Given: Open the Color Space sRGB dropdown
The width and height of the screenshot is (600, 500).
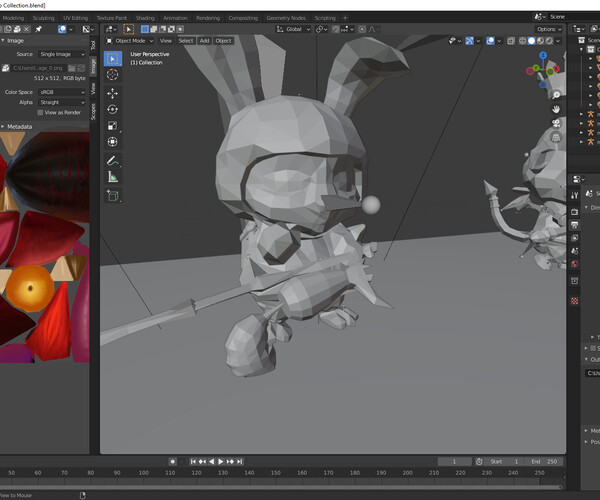Looking at the screenshot, I should click(x=62, y=92).
